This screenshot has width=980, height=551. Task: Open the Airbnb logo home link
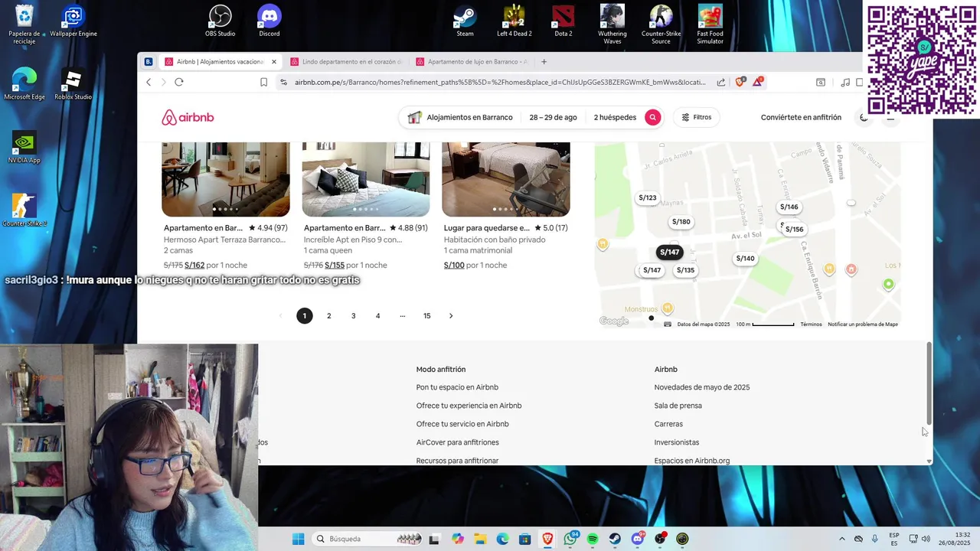point(188,117)
